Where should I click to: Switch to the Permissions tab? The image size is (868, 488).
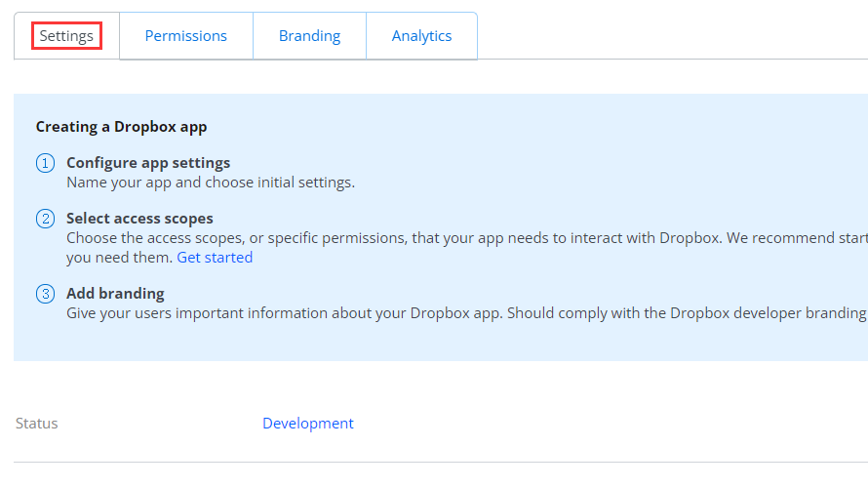point(185,36)
